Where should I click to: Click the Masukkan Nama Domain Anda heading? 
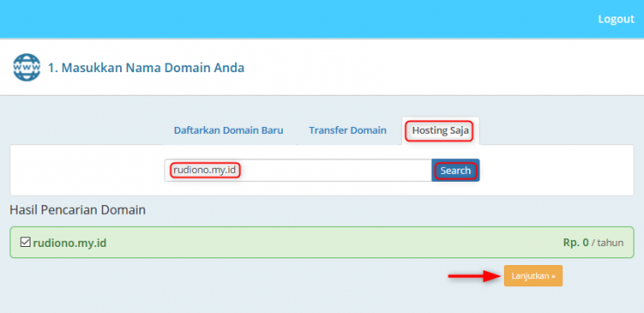(x=146, y=68)
